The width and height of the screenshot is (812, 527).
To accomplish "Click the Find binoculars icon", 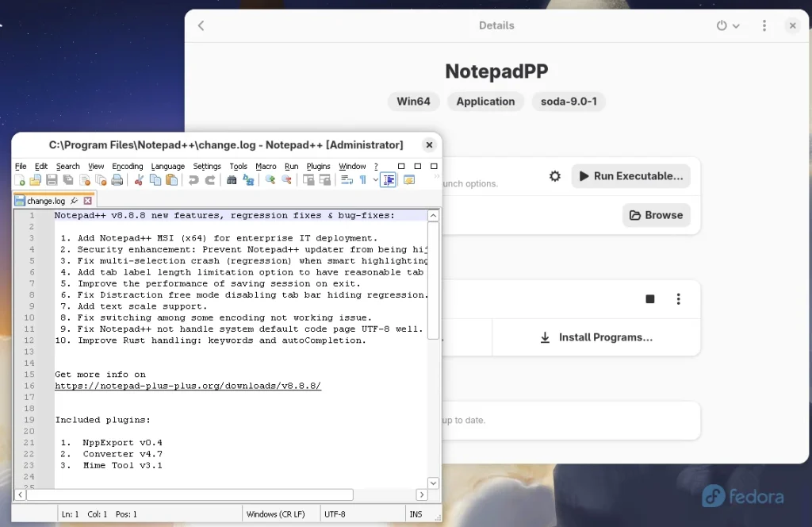I will pos(232,180).
